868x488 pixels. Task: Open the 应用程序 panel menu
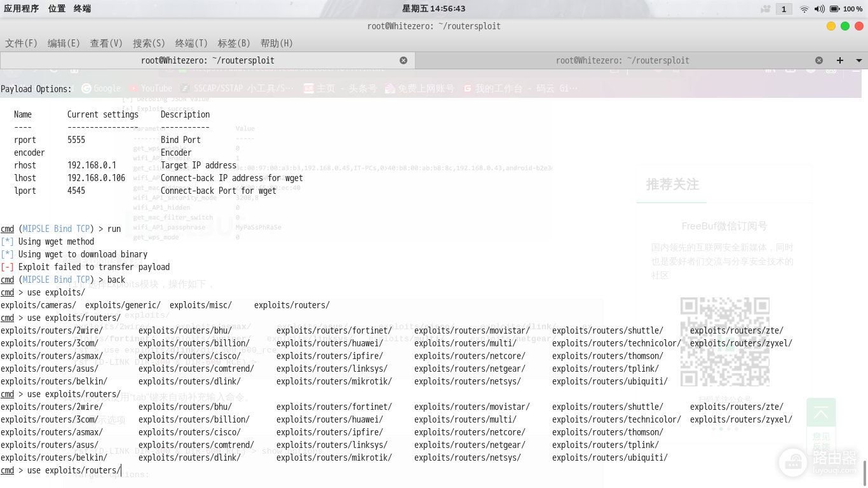22,9
